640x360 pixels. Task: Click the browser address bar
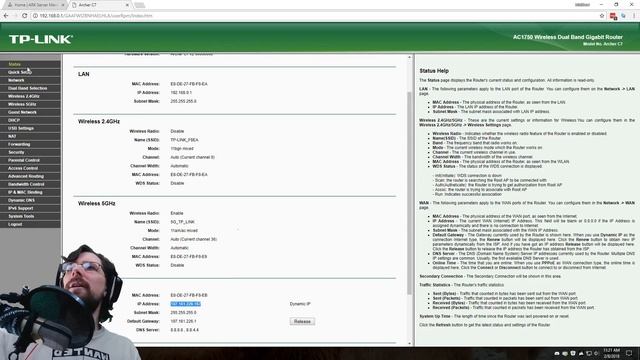pyautogui.click(x=314, y=16)
